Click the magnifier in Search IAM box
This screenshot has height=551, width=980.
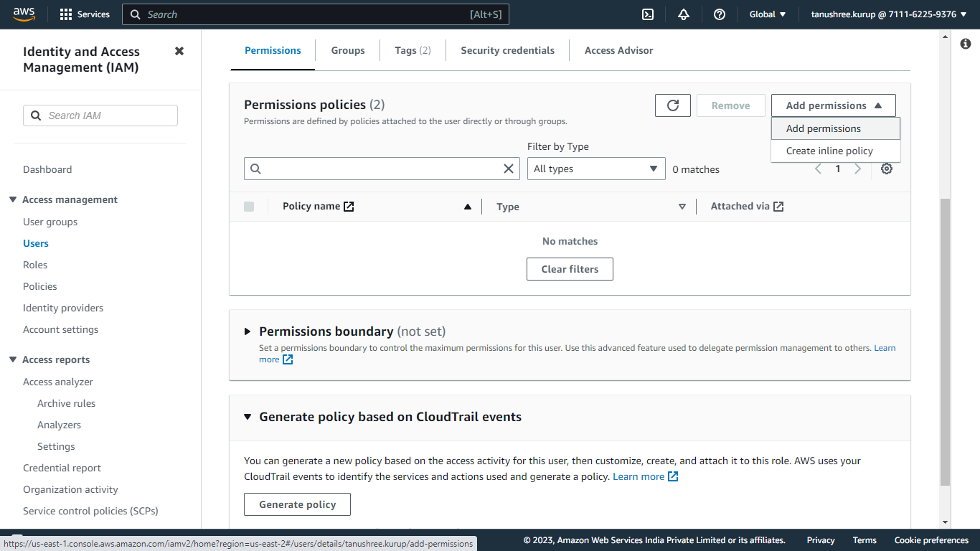[x=36, y=116]
